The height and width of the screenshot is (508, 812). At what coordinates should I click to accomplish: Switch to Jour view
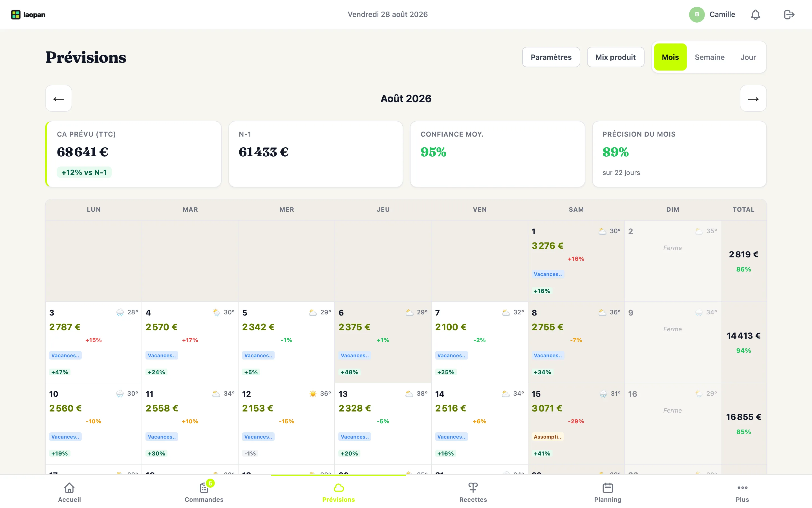pyautogui.click(x=748, y=57)
